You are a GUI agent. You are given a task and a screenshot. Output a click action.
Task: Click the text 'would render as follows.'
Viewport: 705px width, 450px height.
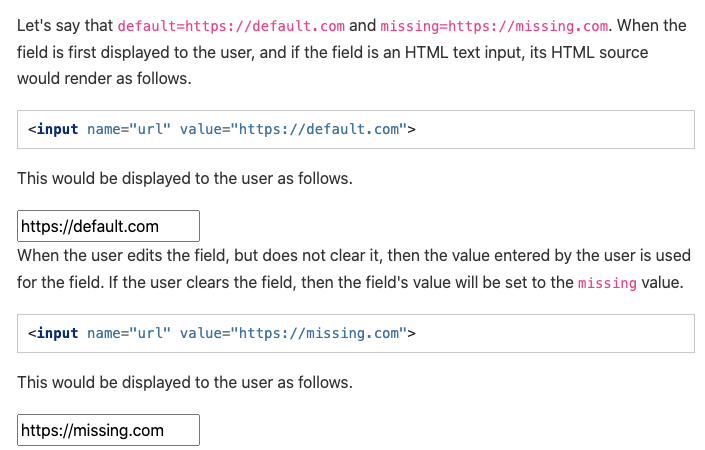tap(104, 79)
